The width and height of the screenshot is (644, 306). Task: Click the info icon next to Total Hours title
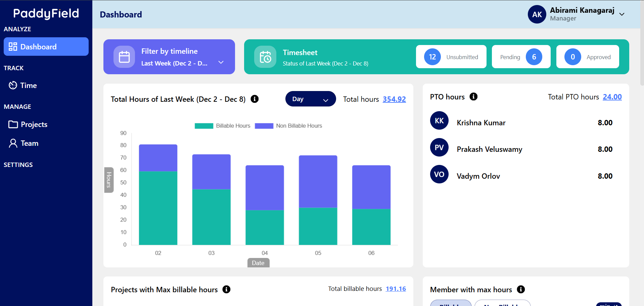tap(255, 99)
